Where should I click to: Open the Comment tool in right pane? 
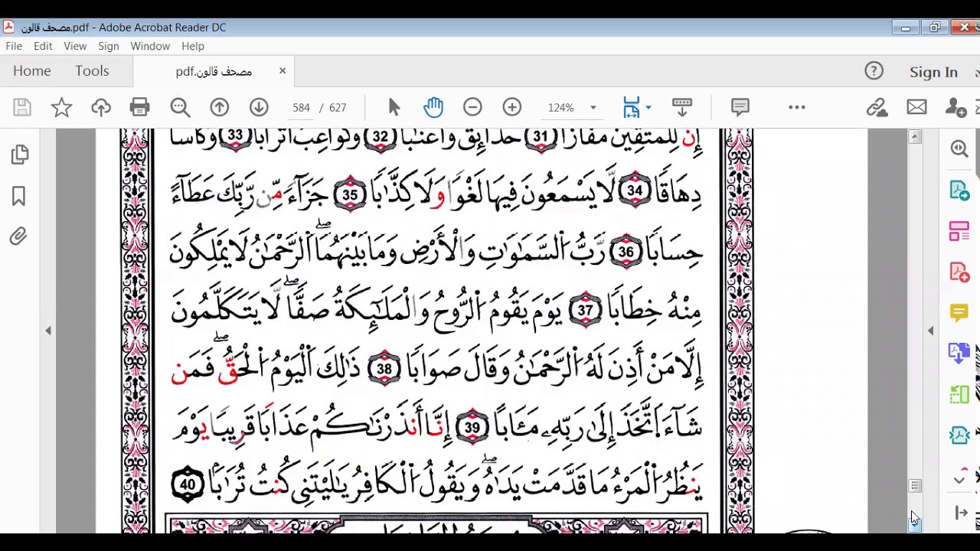pyautogui.click(x=959, y=312)
